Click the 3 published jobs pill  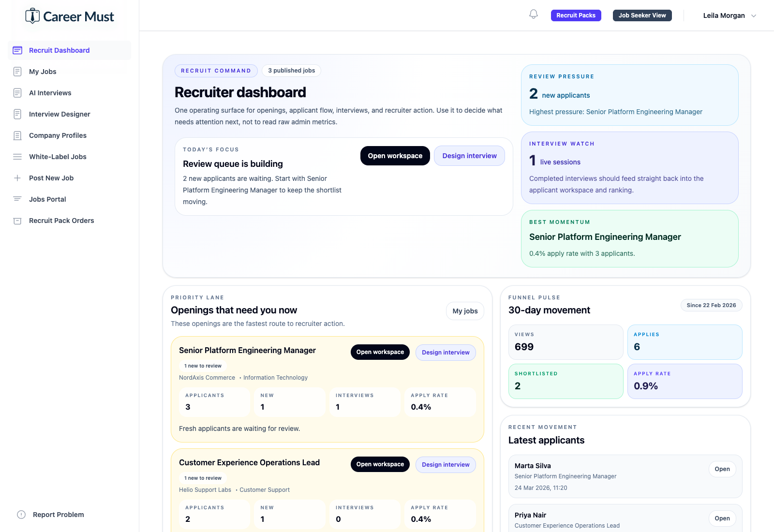[x=291, y=70]
